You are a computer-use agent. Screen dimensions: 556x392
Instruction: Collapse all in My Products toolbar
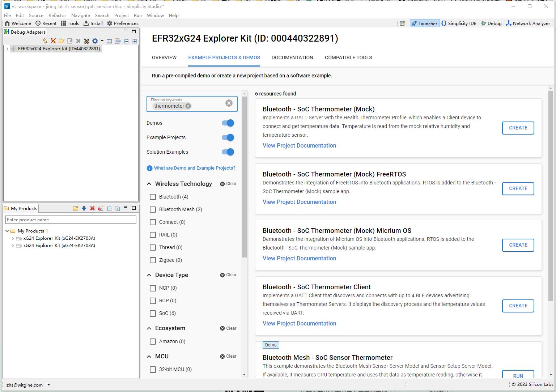[109, 208]
